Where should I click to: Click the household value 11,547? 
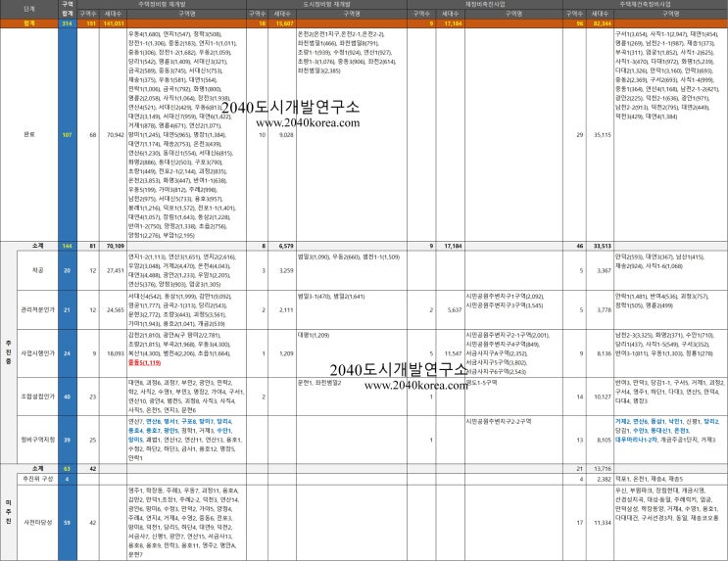tap(453, 353)
